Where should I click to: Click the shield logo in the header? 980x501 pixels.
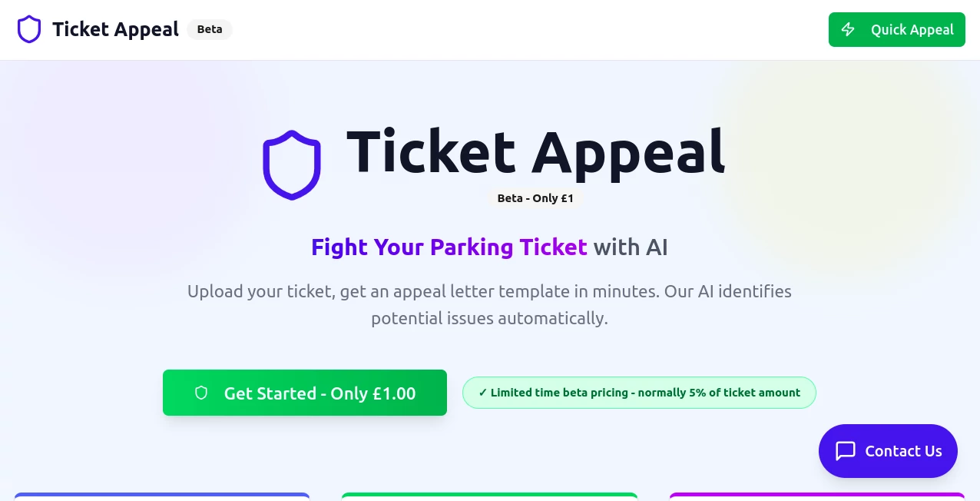point(28,29)
